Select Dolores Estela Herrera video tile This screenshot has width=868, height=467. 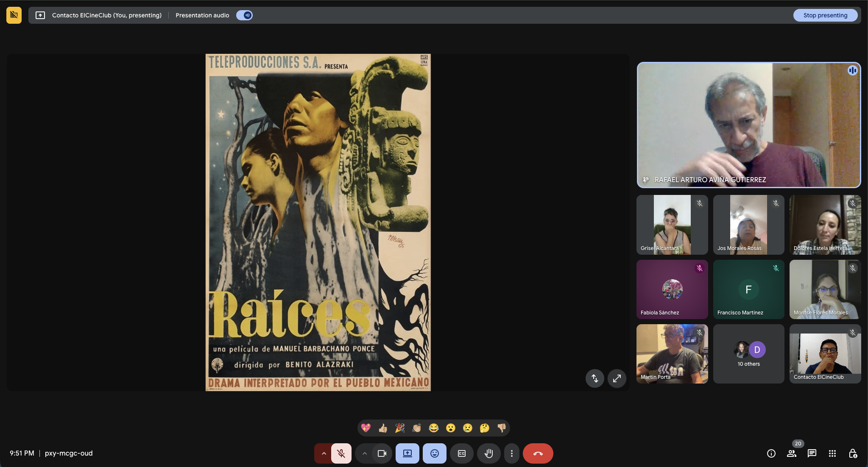(825, 225)
